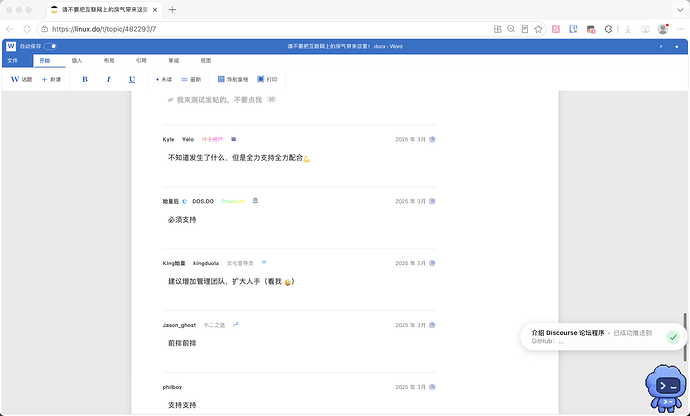Switch to the 插入 (Insert) tab
690x416 pixels.
pyautogui.click(x=77, y=61)
